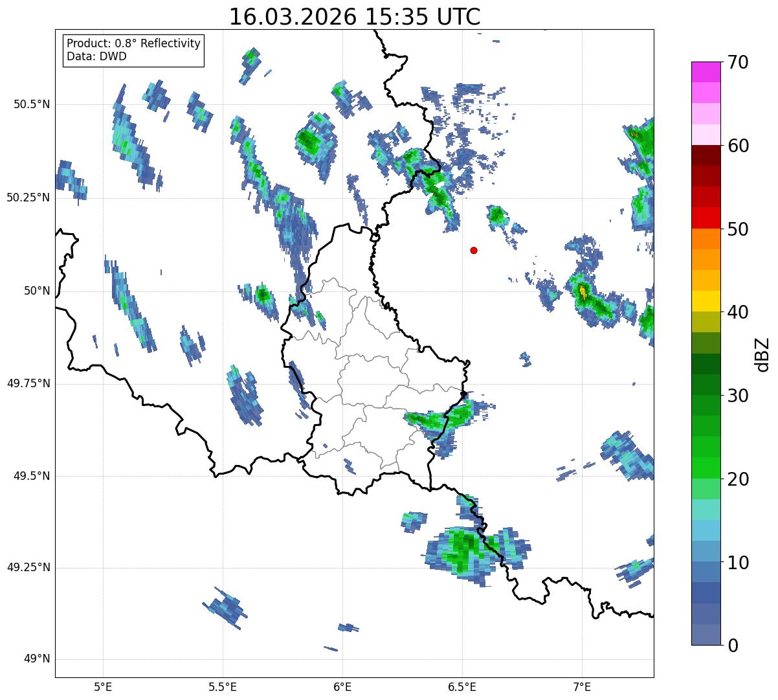Click the latitude label 49.5°N
The image size is (778, 700).
pyautogui.click(x=32, y=476)
